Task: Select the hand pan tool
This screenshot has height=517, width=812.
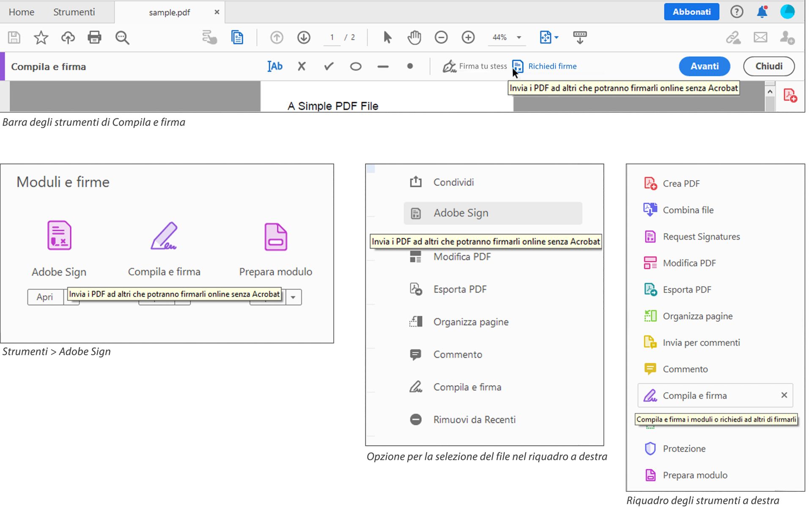Action: pyautogui.click(x=414, y=38)
